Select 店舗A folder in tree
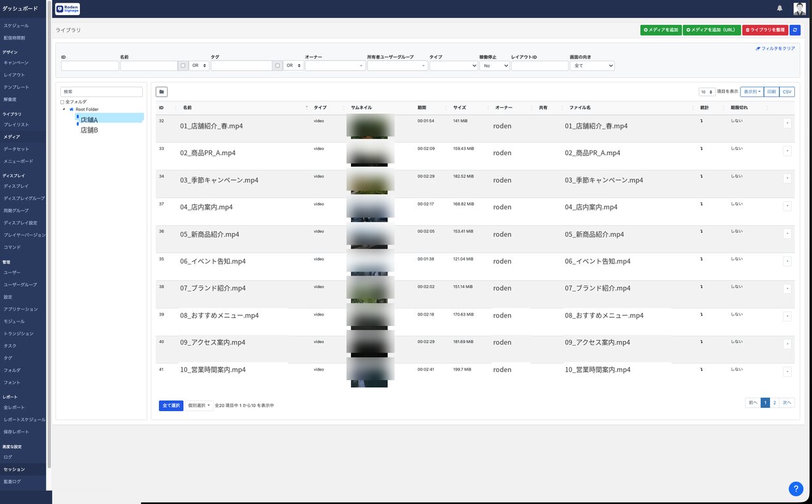Viewport: 812px width, 504px height. 89,120
